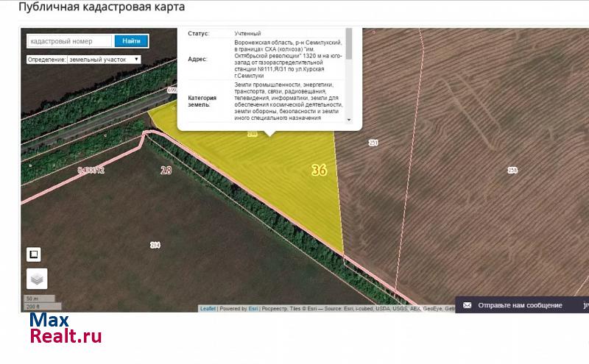
Task: Click the fullscreen map square icon
Action: click(x=33, y=254)
